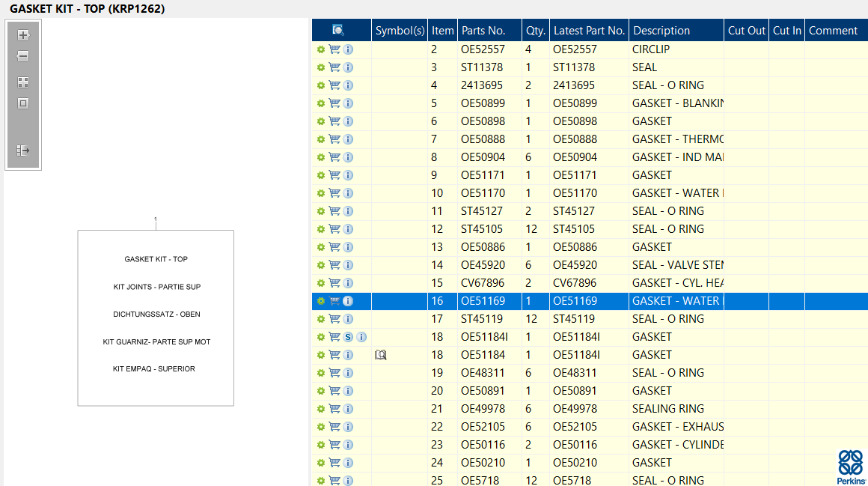Viewport: 868px width, 486px height.
Task: Click the Perkins logo
Action: 850,467
